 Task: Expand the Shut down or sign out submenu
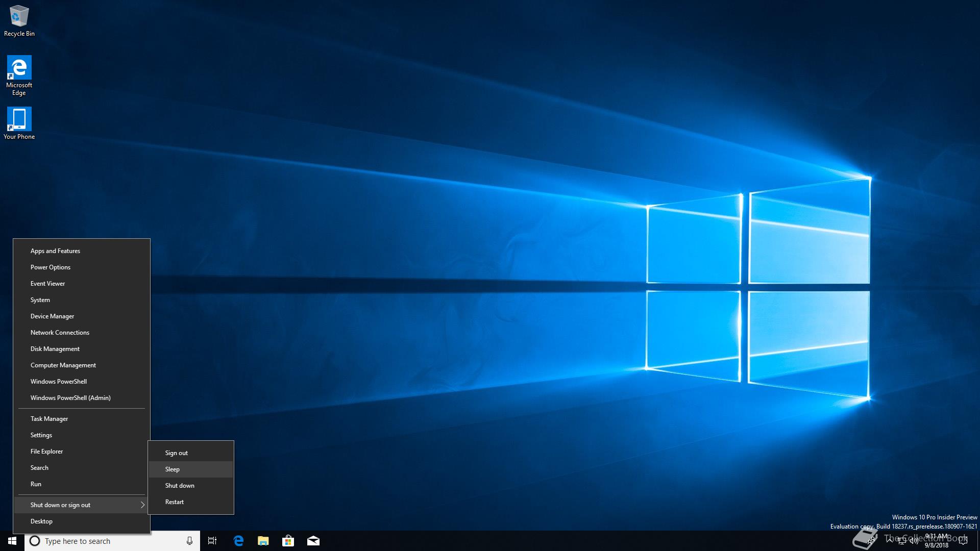(82, 505)
